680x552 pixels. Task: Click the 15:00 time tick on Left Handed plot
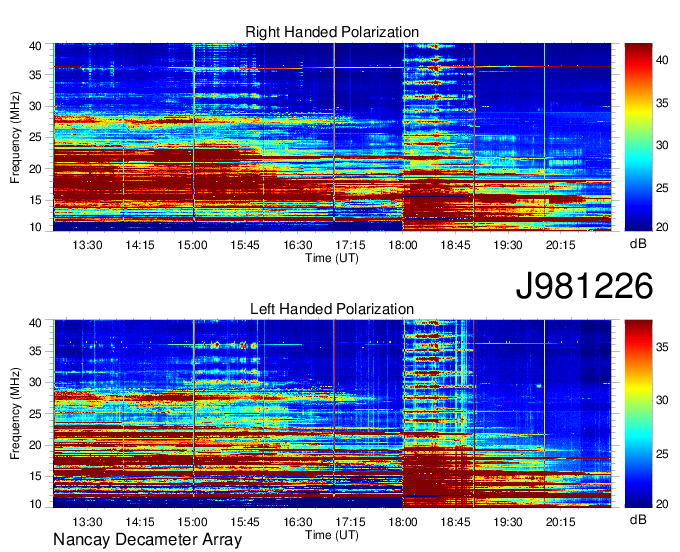click(192, 522)
